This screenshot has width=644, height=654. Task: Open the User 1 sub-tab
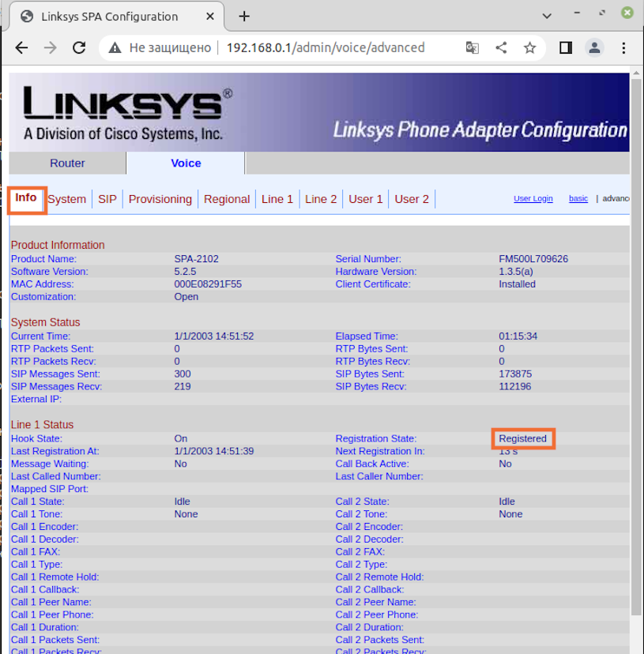point(366,199)
